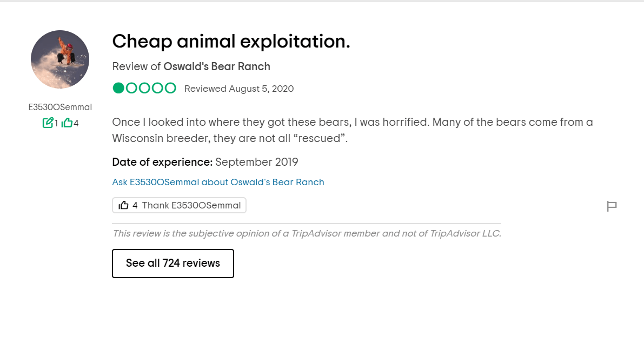Viewport: 644px width, 344px height.
Task: Open the Oswald's Bear Ranch link in the review header
Action: (217, 66)
